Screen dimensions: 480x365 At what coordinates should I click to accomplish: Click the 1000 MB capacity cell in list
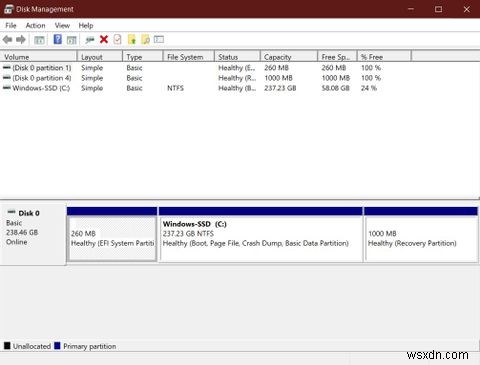coord(278,78)
